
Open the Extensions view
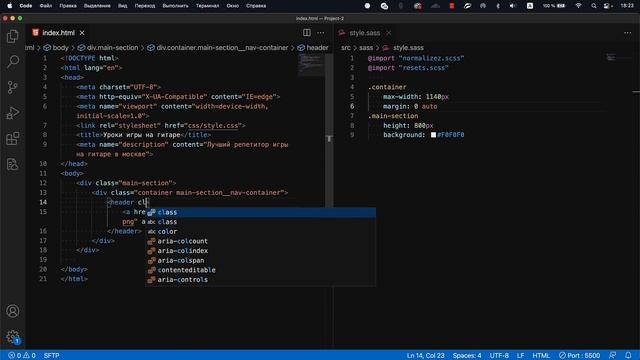tap(13, 139)
